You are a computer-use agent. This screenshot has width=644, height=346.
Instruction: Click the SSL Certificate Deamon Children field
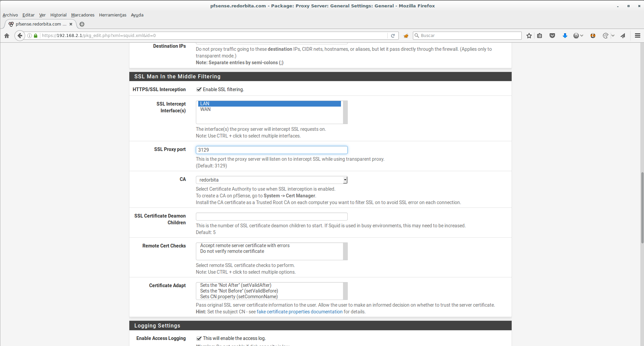271,217
